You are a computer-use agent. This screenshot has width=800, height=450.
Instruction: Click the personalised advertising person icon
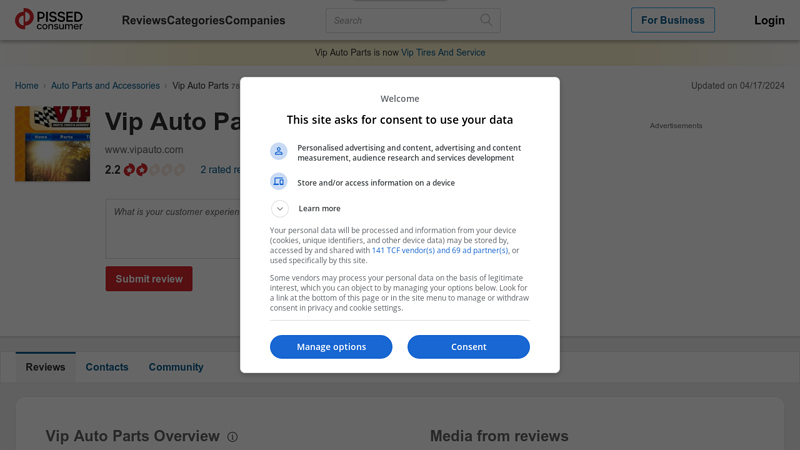[279, 151]
